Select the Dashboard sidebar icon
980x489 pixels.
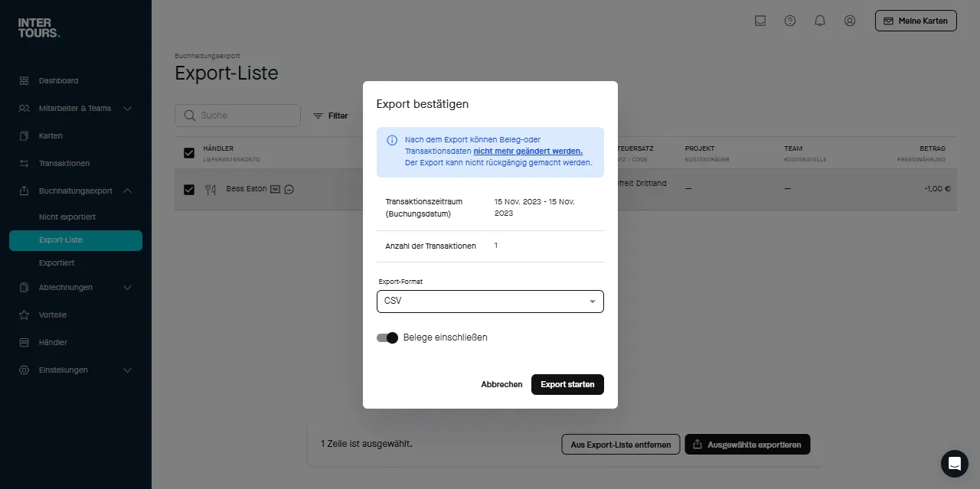coord(24,80)
